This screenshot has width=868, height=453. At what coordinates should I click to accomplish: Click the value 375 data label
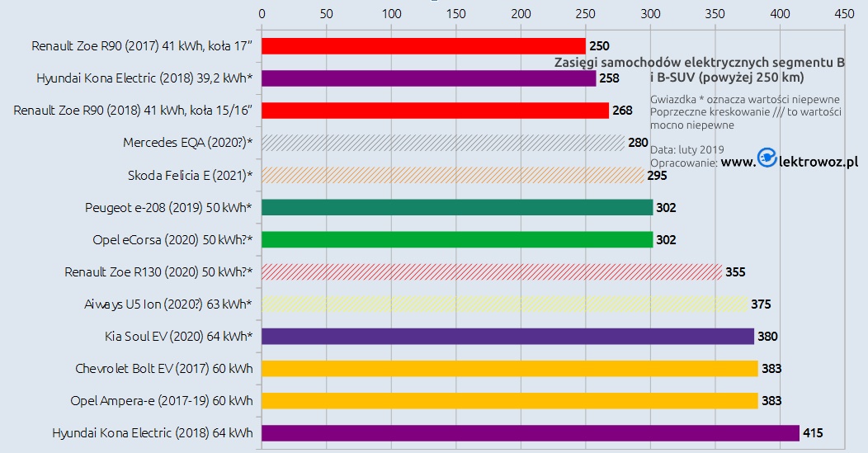(761, 304)
